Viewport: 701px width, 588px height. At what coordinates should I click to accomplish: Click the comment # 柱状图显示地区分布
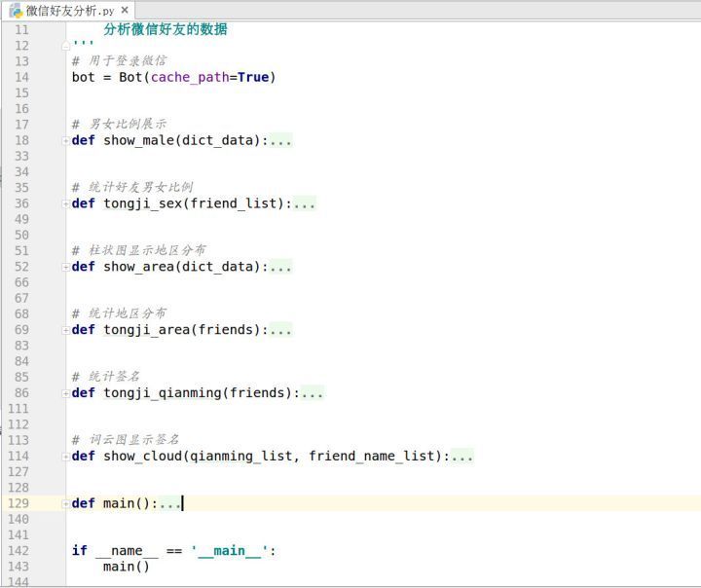(x=139, y=250)
